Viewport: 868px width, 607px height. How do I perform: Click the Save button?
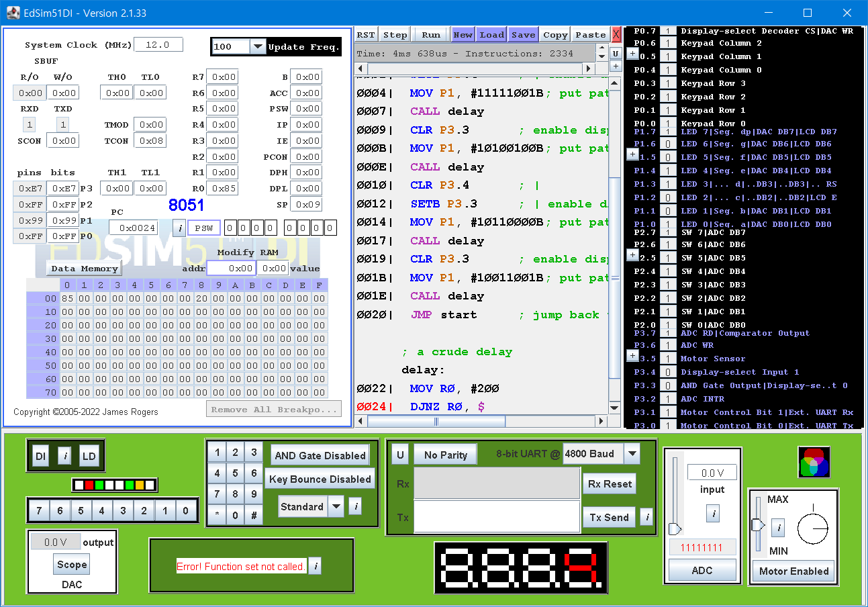click(523, 35)
